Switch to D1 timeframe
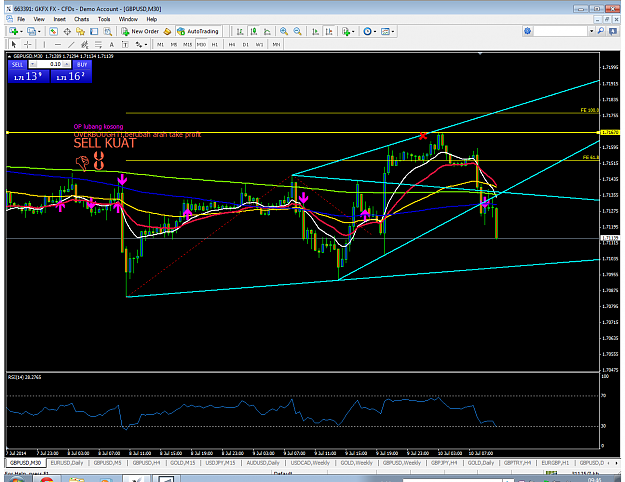This screenshot has width=625, height=482. coord(246,44)
